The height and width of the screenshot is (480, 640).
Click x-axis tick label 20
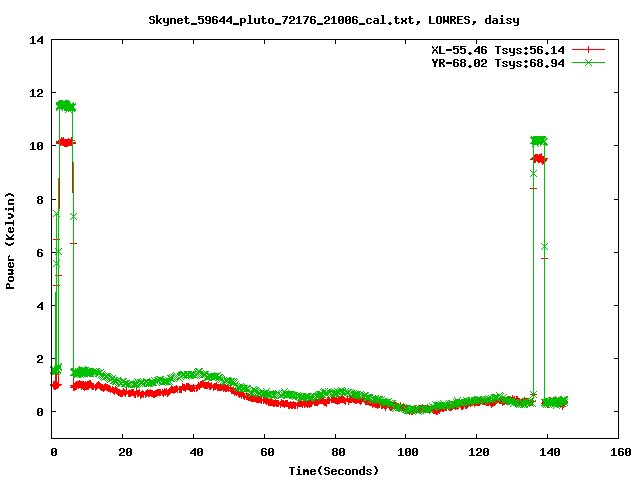click(125, 452)
